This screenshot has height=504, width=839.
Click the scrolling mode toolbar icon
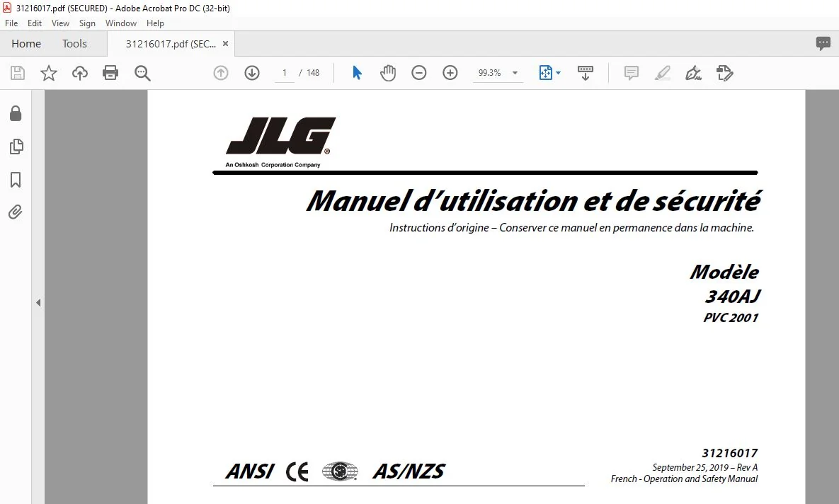click(x=586, y=73)
